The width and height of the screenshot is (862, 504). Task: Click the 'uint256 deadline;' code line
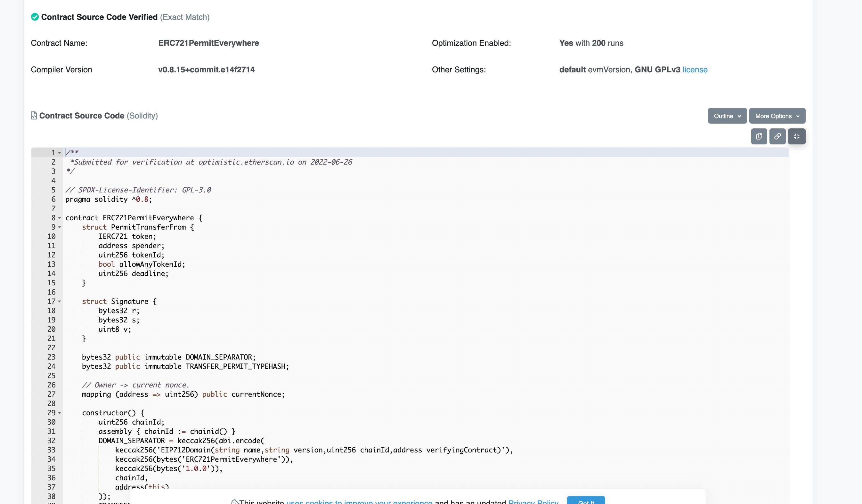click(134, 273)
